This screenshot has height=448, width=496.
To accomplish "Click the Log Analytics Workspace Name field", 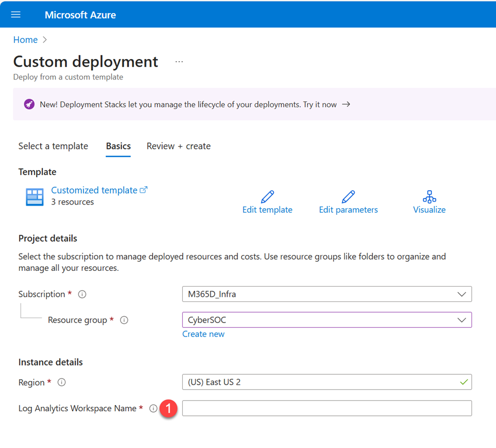I will tap(327, 408).
